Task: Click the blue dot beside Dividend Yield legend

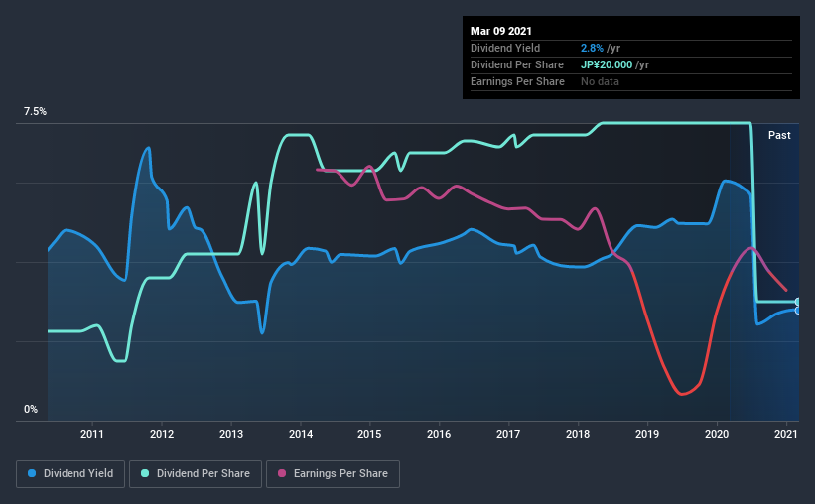Action: pyautogui.click(x=33, y=474)
